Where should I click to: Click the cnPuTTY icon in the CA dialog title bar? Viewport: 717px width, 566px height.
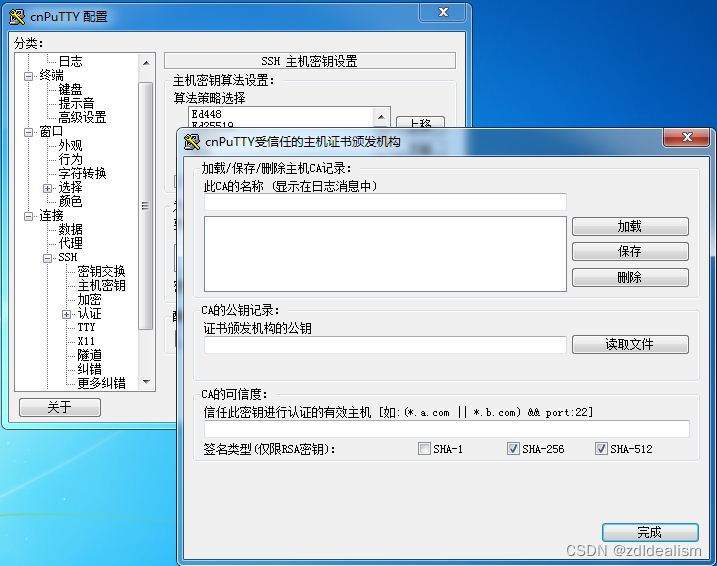click(x=192, y=142)
